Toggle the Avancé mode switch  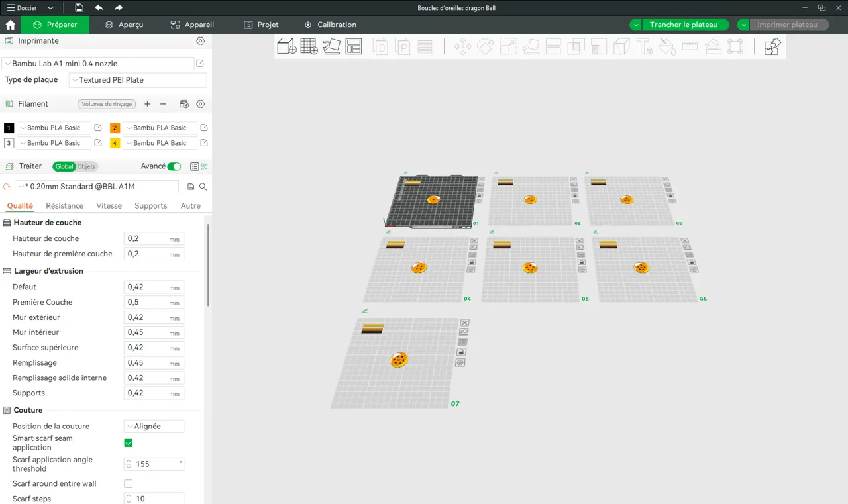[174, 166]
